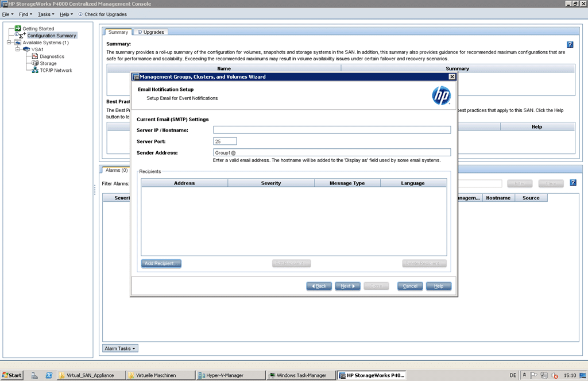
Task: Click the wizard Help button
Action: point(439,286)
